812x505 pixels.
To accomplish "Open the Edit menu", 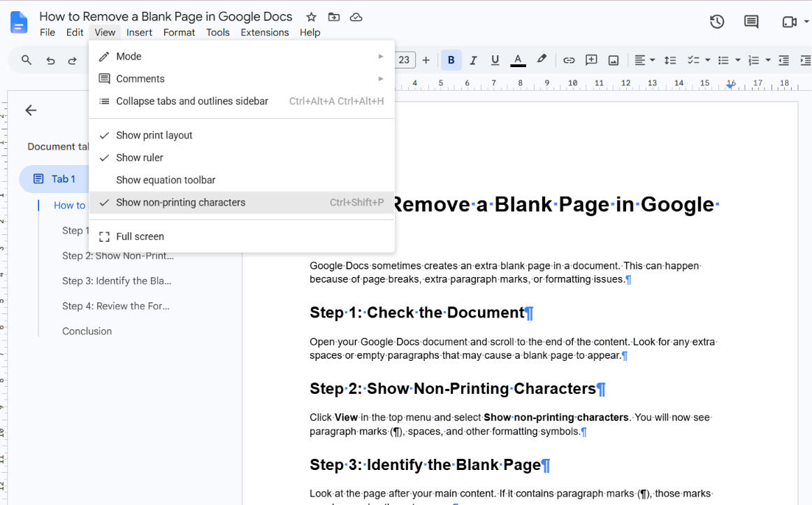I will [x=75, y=32].
